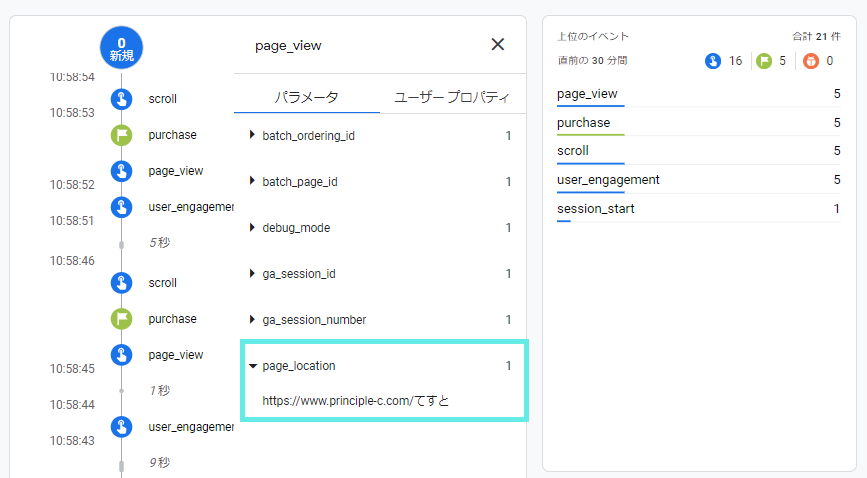Click the blue event count icon showing 16
Viewport: 867px width, 478px height.
click(x=713, y=61)
